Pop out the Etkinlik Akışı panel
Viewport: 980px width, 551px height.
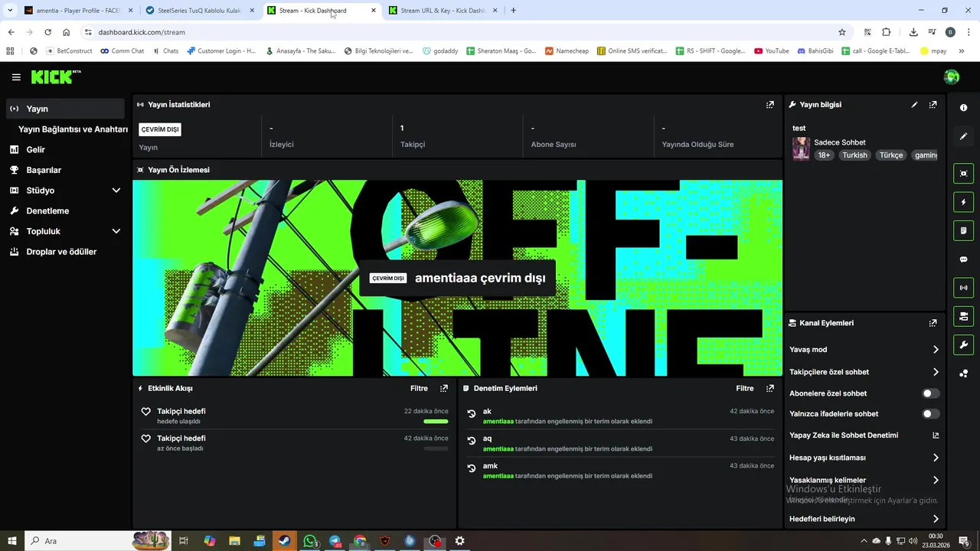pyautogui.click(x=444, y=389)
